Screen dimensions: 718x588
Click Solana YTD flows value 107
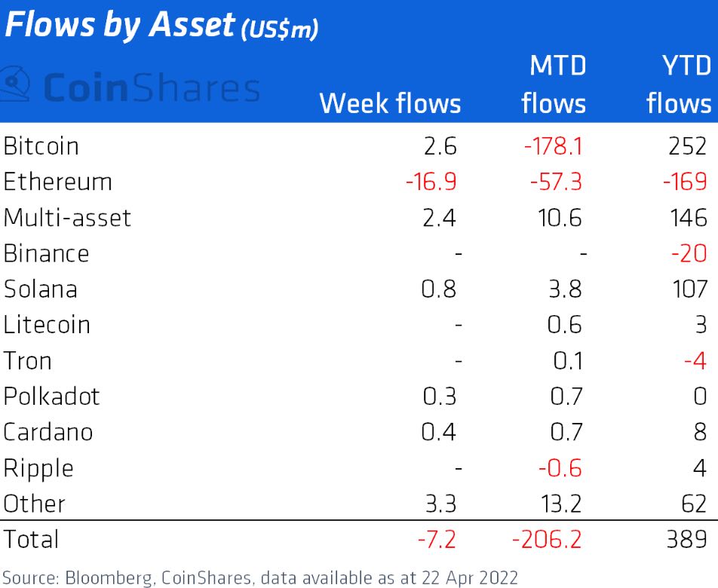[x=689, y=289]
